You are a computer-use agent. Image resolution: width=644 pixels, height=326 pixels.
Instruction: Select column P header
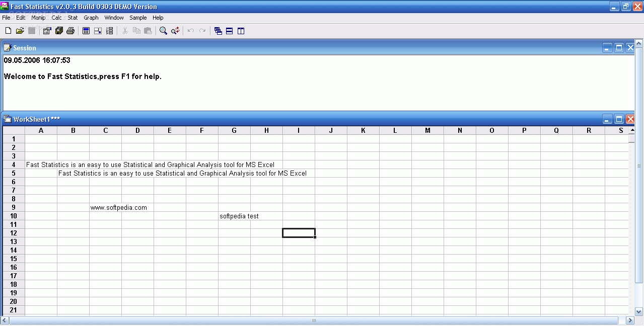[x=524, y=130]
